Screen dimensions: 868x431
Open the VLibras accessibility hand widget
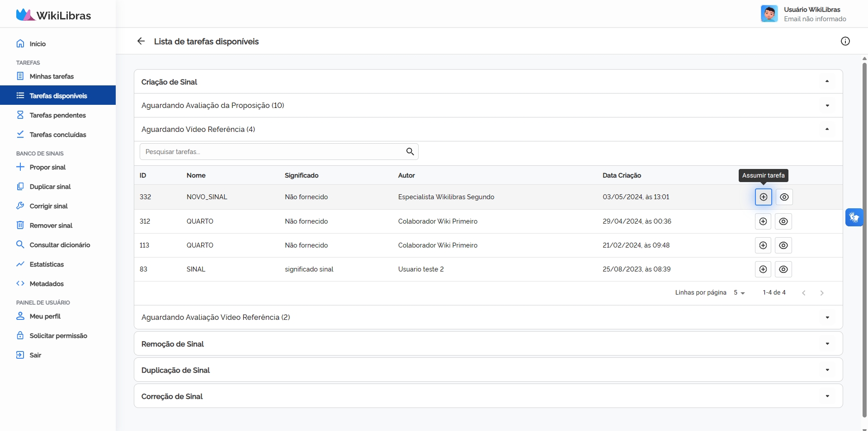(x=854, y=217)
